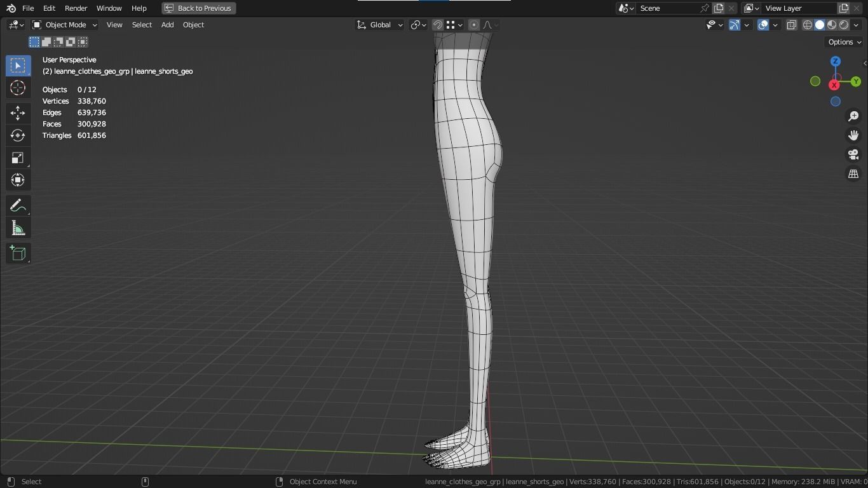This screenshot has height=488, width=868.
Task: Activate the Select Box tool
Action: tap(18, 65)
